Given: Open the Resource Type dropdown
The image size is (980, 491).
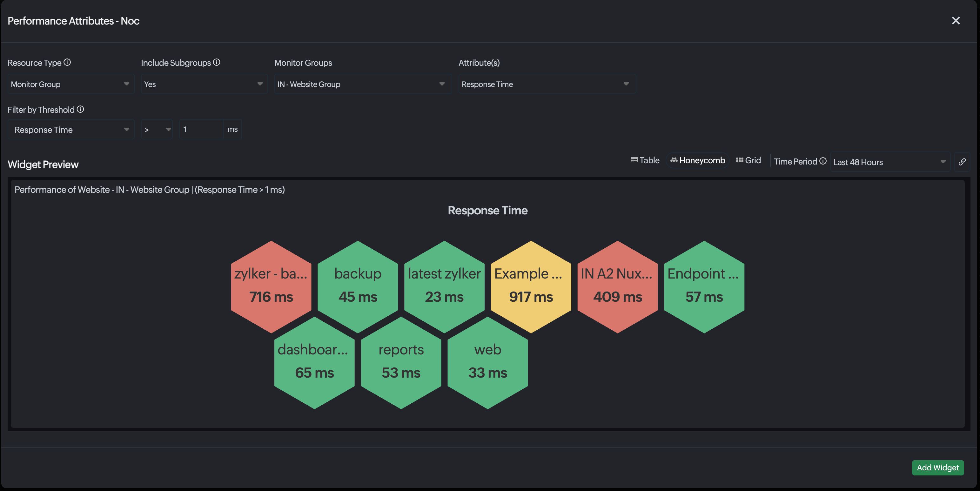Looking at the screenshot, I should pyautogui.click(x=71, y=84).
